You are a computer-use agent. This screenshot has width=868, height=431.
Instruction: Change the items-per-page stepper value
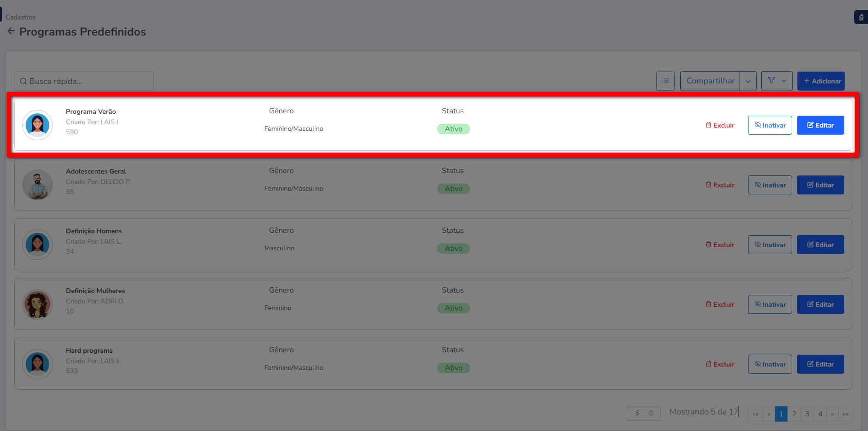tap(651, 413)
